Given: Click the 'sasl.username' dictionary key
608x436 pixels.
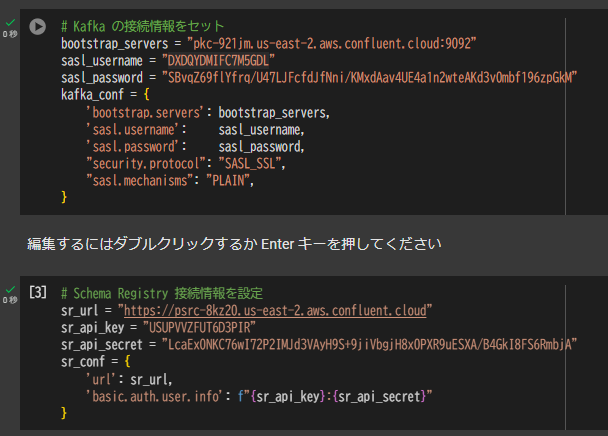Looking at the screenshot, I should (x=133, y=130).
